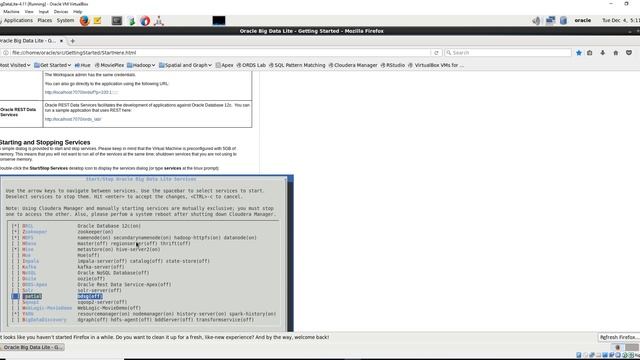This screenshot has width=640, height=360.
Task: Expand the Spatial and Graph bookmarks folder
Action: click(x=185, y=65)
